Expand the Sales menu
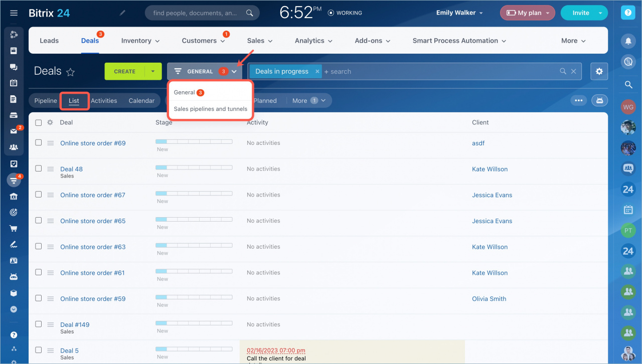642x364 pixels. click(x=260, y=41)
